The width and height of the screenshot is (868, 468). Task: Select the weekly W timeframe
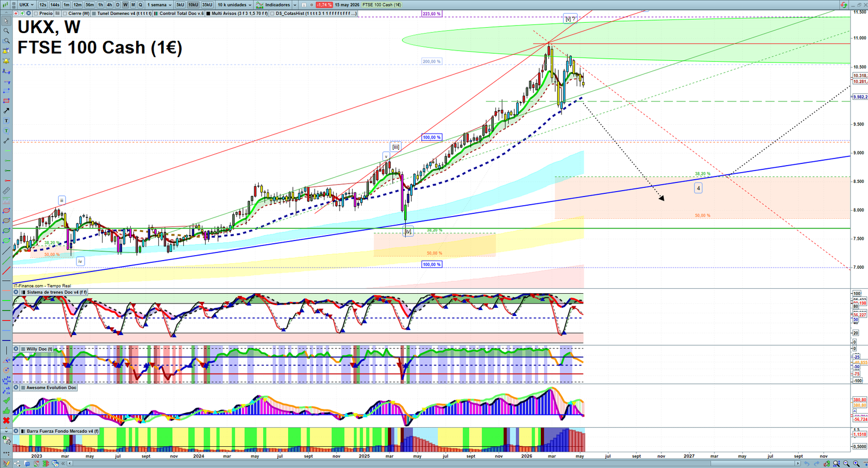125,5
